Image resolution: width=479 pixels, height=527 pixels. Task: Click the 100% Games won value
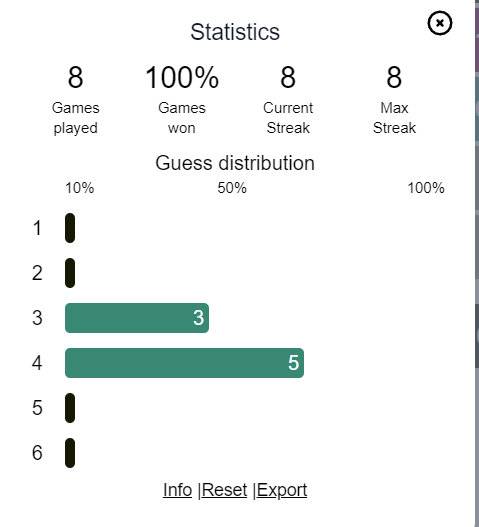[182, 77]
